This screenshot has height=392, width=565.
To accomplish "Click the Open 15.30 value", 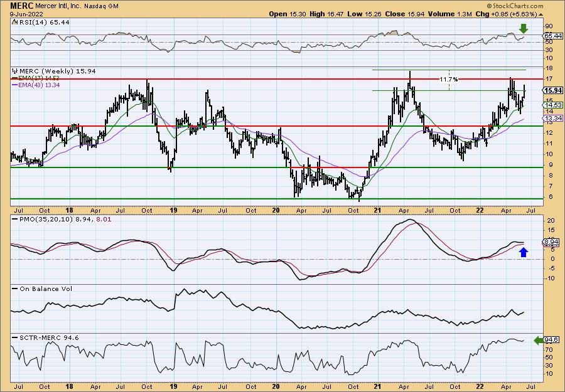I will pos(288,14).
